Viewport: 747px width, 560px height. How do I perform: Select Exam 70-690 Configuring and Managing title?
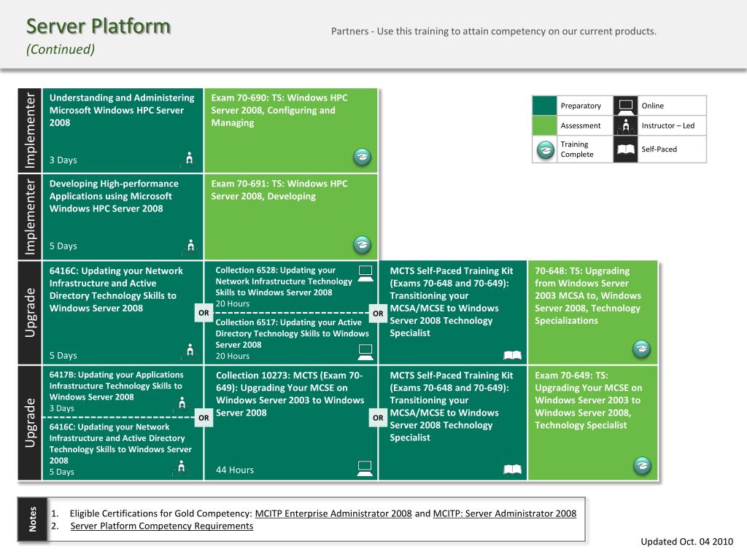tap(279, 110)
